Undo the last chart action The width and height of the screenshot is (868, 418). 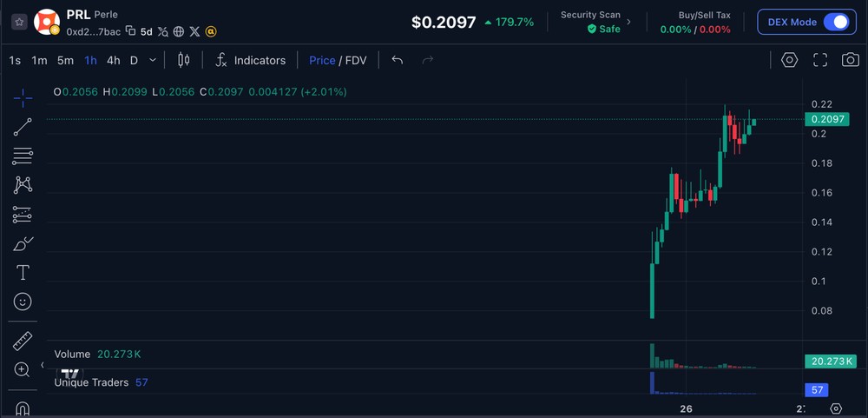397,60
